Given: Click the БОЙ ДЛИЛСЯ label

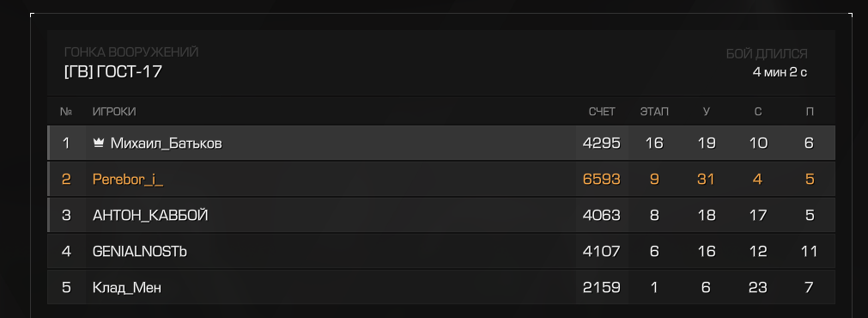Looking at the screenshot, I should (x=767, y=54).
